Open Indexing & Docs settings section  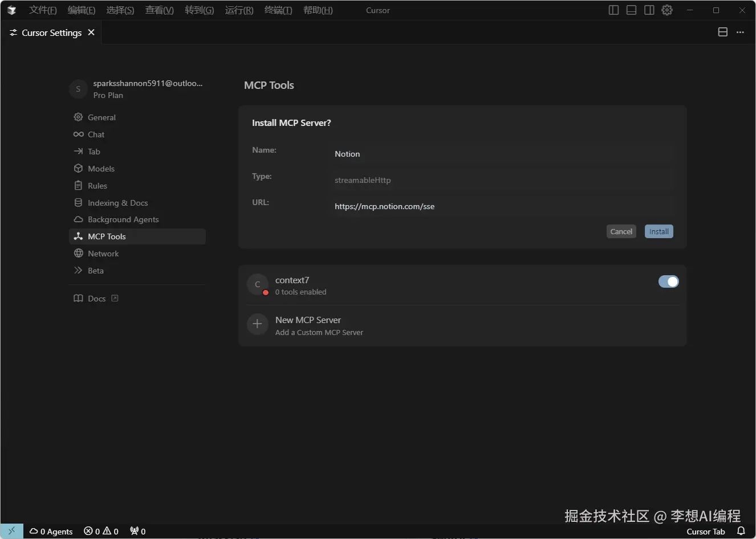coord(137,203)
